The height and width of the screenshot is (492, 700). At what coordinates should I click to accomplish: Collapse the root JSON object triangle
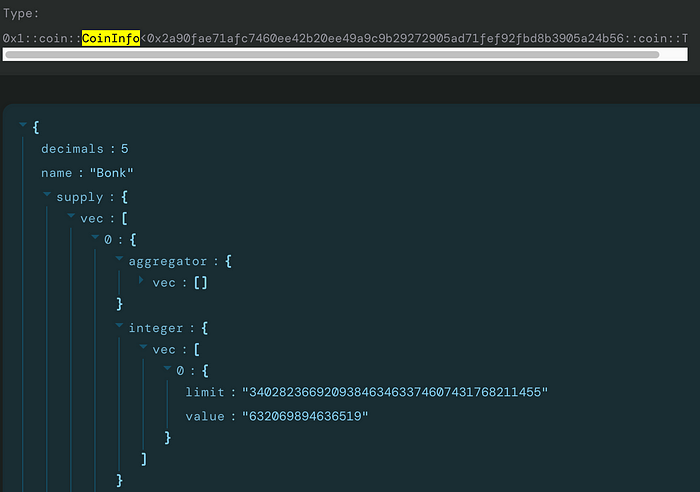coord(23,125)
